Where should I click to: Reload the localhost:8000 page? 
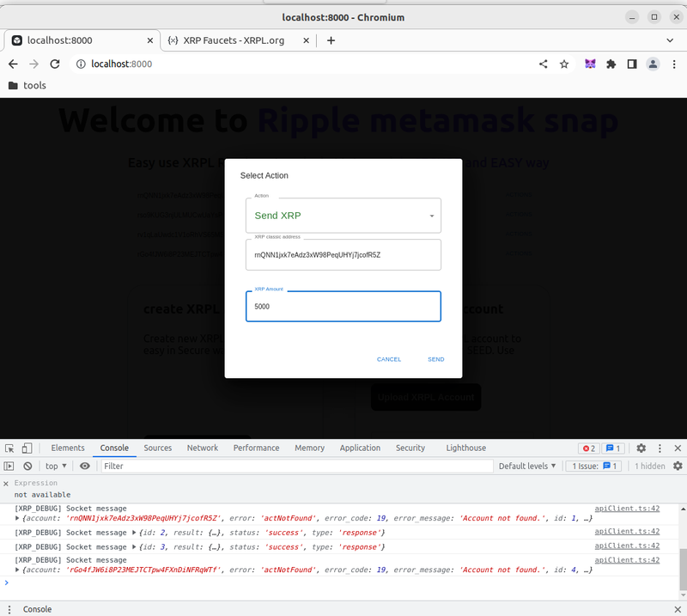[x=55, y=64]
